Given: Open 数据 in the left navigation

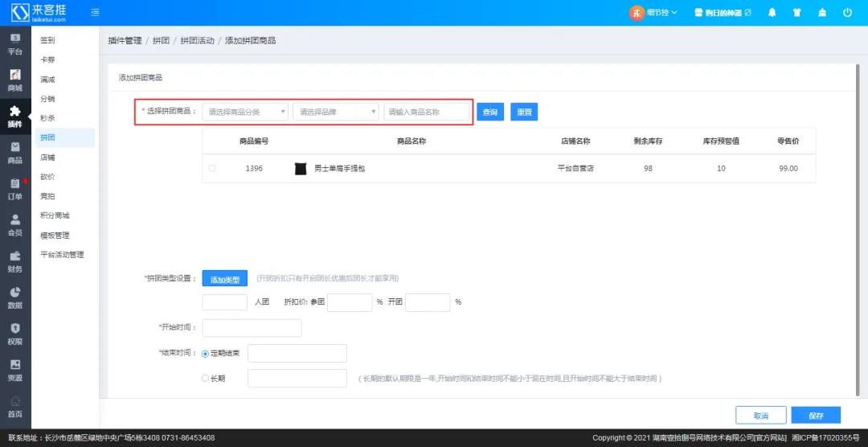Looking at the screenshot, I should pos(15,297).
